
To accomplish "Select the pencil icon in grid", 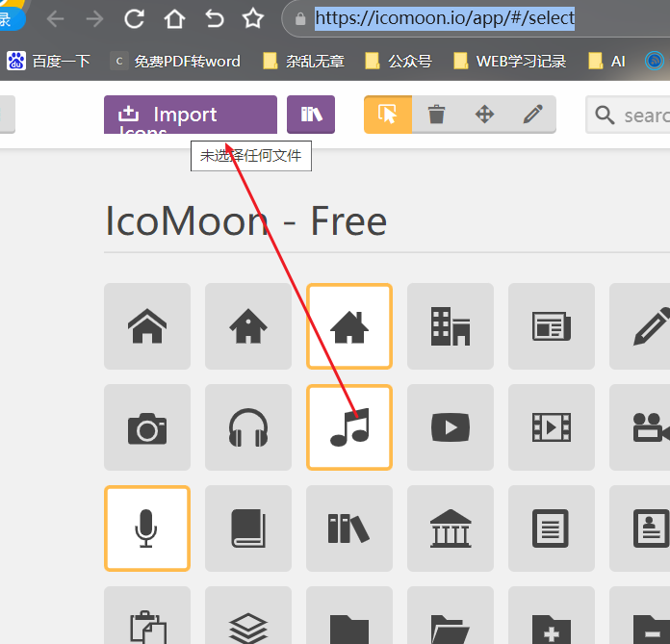I will pos(639,326).
